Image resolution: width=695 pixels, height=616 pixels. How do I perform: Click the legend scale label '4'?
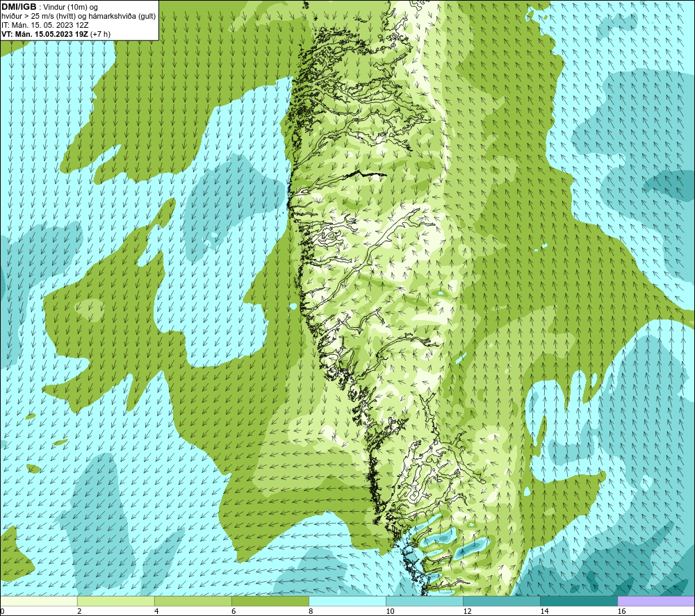pos(156,612)
